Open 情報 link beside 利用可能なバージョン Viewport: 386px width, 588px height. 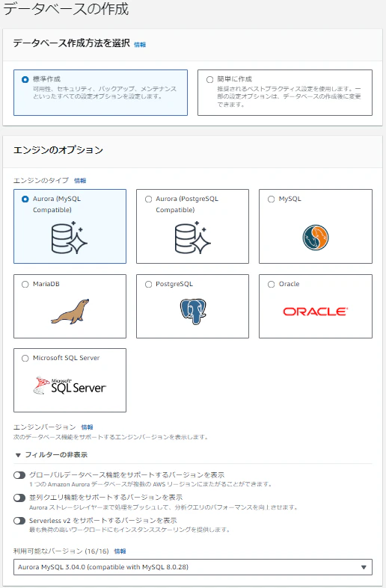[x=120, y=551]
